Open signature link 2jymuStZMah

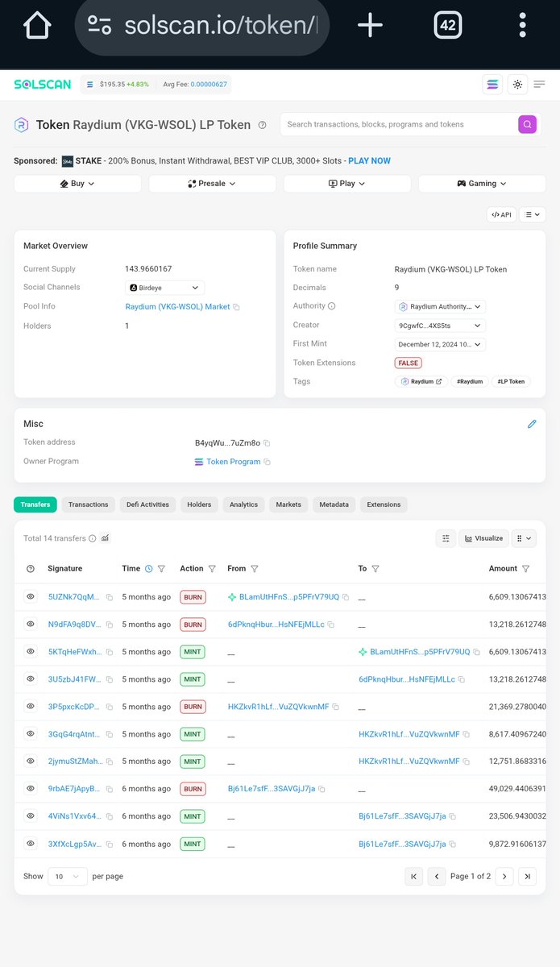(75, 762)
